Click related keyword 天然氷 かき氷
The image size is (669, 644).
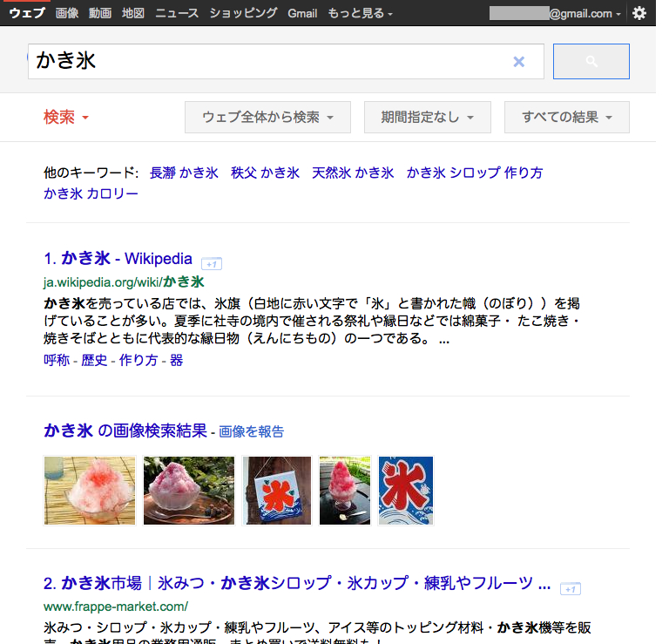coord(353,173)
